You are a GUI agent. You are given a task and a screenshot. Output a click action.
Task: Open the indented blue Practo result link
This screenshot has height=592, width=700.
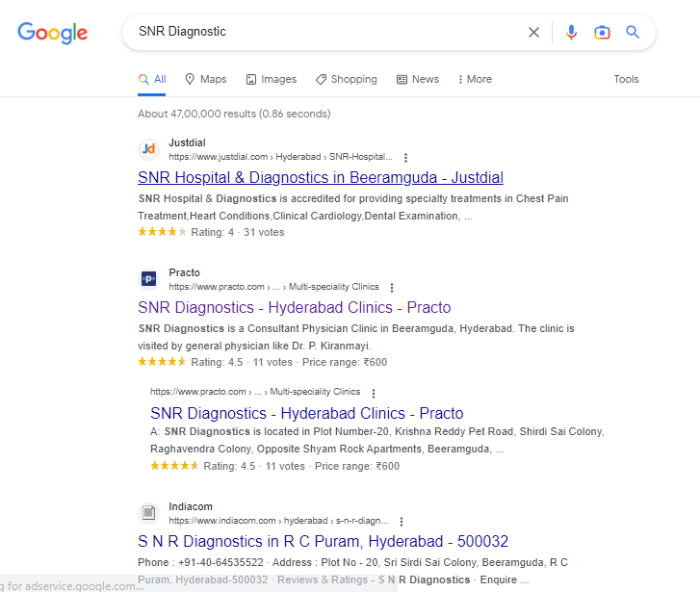tap(307, 413)
